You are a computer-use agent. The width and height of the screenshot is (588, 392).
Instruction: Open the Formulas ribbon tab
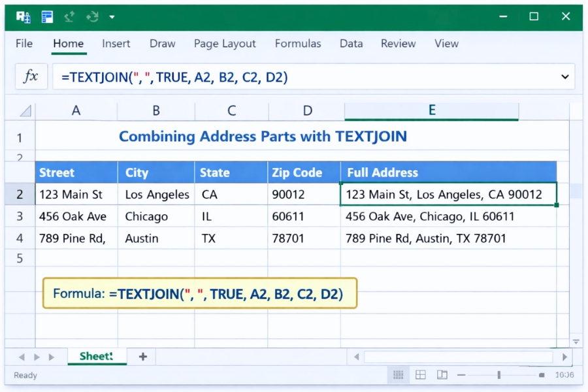[298, 44]
